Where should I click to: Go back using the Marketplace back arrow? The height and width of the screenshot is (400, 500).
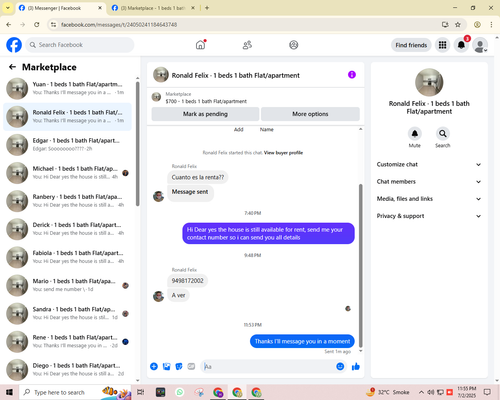12,67
